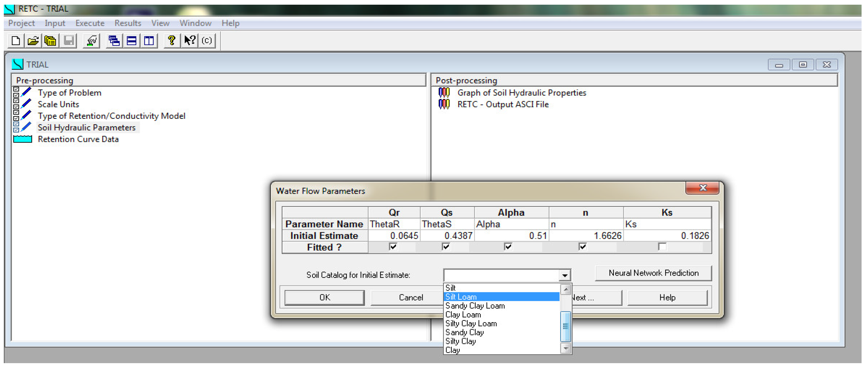Click the Open project folder icon

point(33,41)
